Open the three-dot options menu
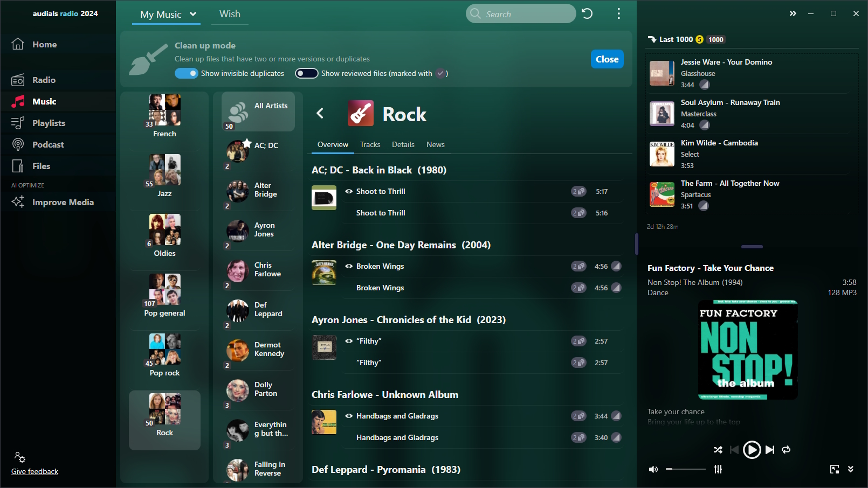The width and height of the screenshot is (868, 488). point(618,13)
